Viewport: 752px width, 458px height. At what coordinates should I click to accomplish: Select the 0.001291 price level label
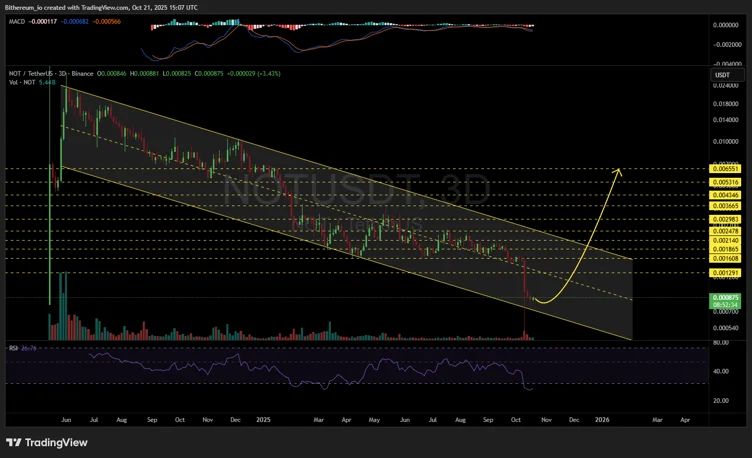coord(721,272)
